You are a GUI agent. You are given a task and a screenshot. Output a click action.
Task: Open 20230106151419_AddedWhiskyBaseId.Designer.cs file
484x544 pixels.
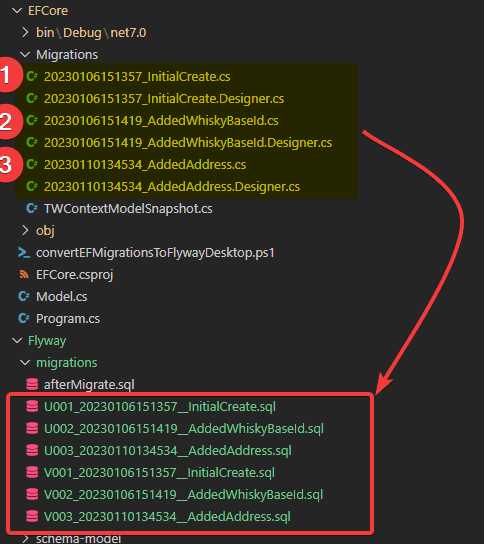tap(188, 143)
